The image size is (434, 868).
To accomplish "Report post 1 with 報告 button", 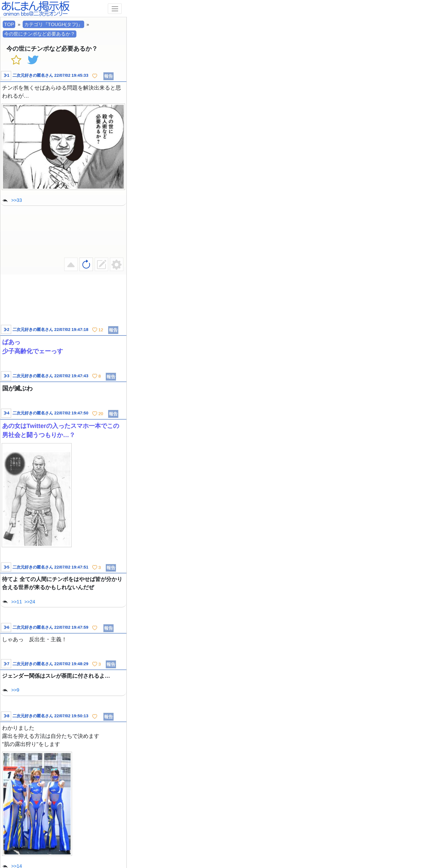I will point(108,76).
